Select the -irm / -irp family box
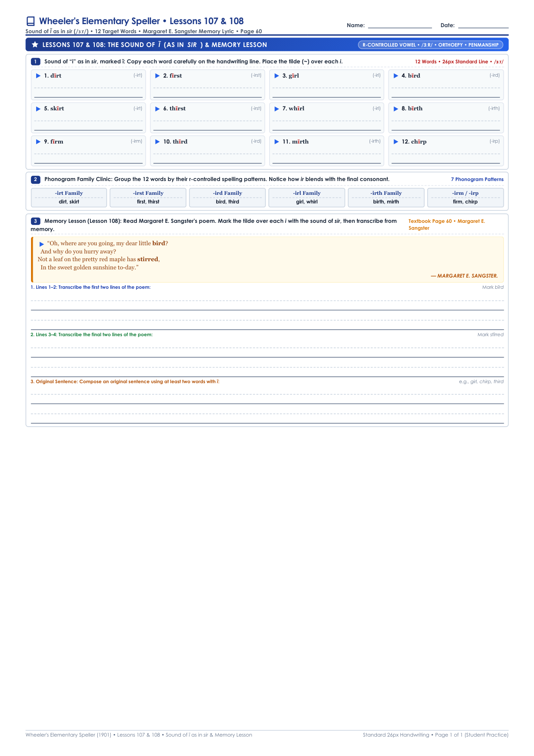534x756 pixels. pos(466,197)
